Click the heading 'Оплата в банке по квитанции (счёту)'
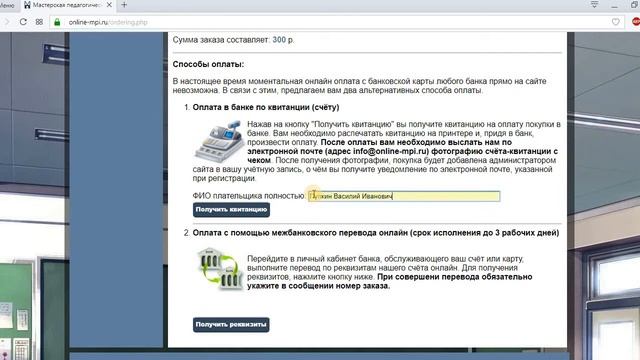 coord(266,107)
